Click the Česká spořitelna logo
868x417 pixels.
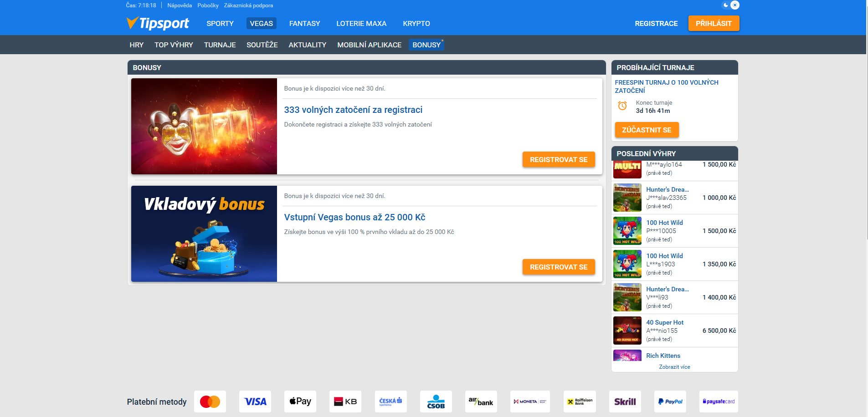click(x=391, y=402)
